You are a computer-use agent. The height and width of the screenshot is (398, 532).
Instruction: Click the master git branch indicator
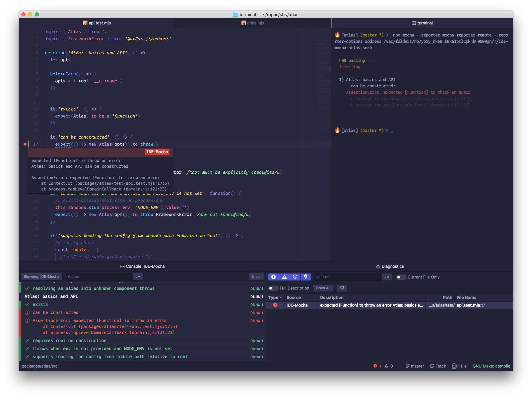415,366
